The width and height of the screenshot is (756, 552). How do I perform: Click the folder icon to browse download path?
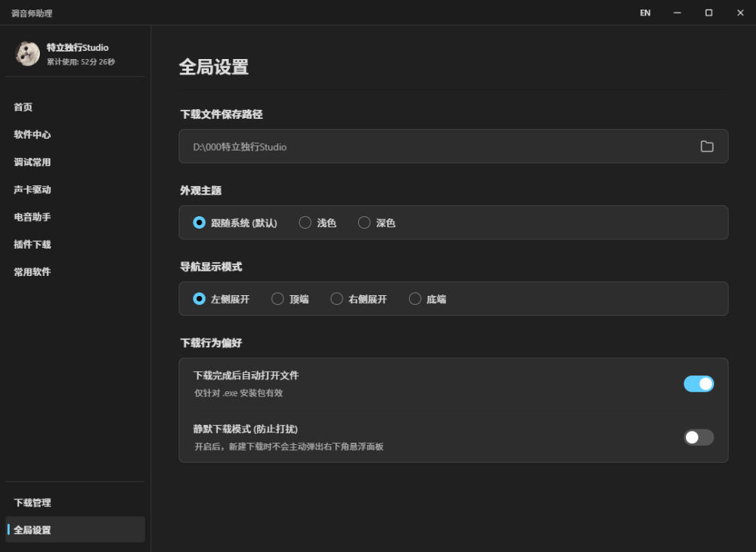pos(707,146)
